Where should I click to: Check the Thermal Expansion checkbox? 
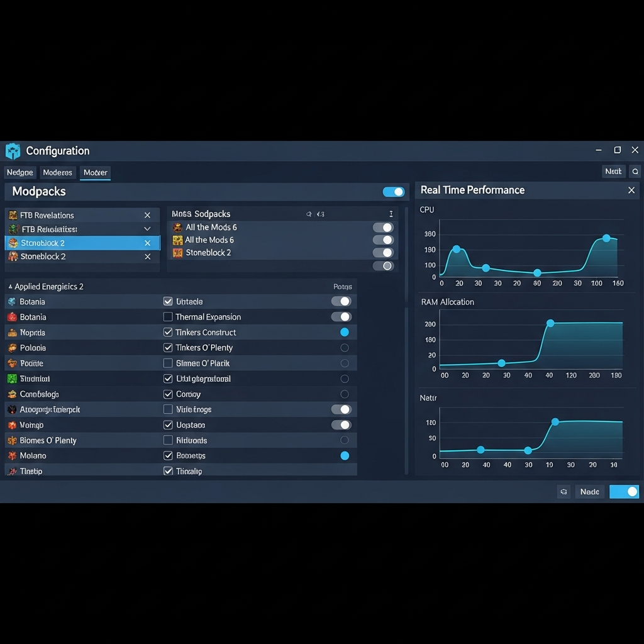168,317
